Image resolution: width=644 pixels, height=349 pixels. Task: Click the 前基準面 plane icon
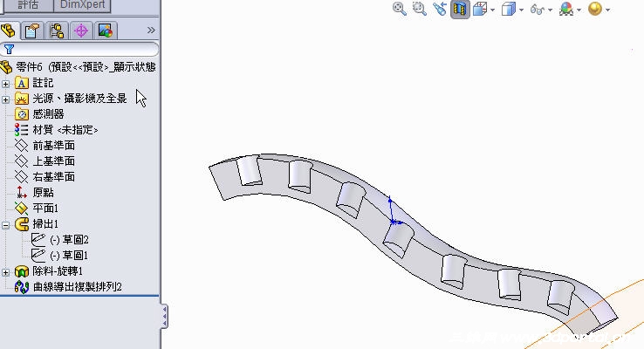coord(21,146)
